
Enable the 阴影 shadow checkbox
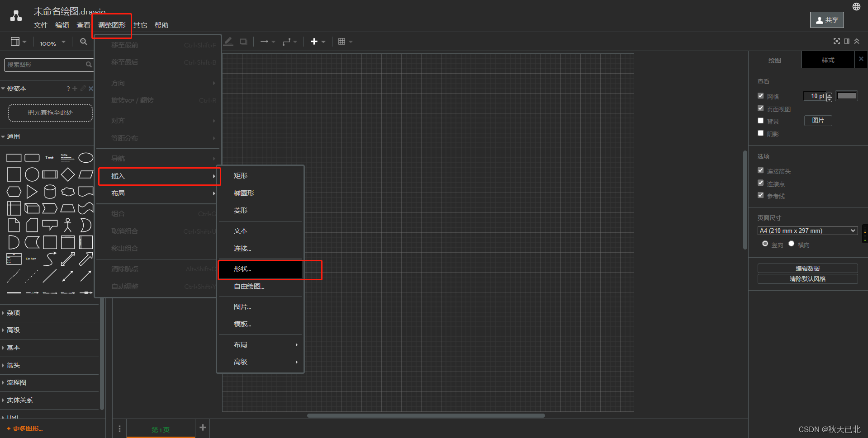(x=761, y=133)
